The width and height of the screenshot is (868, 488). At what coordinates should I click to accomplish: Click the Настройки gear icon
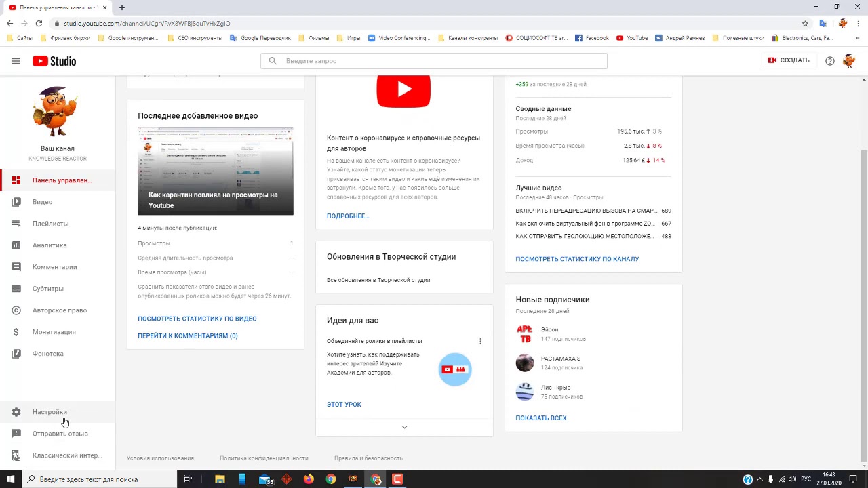(x=16, y=412)
